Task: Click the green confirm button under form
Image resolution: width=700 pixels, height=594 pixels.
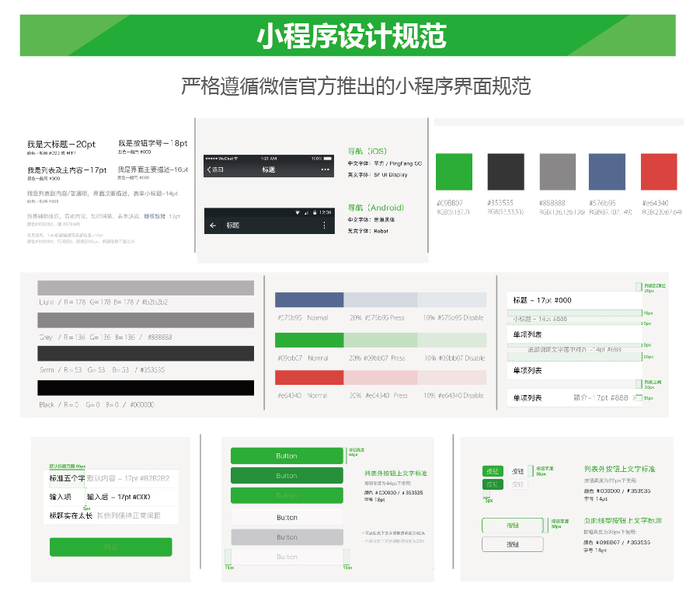Action: 111,547
